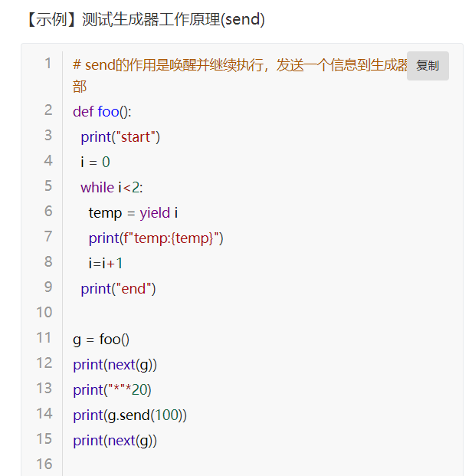Click print(next(g)) on line 12
This screenshot has width=472, height=476.
115,365
